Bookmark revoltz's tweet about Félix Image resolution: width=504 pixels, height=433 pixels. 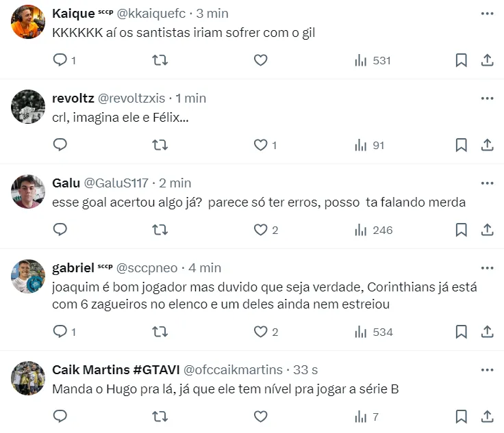[462, 145]
